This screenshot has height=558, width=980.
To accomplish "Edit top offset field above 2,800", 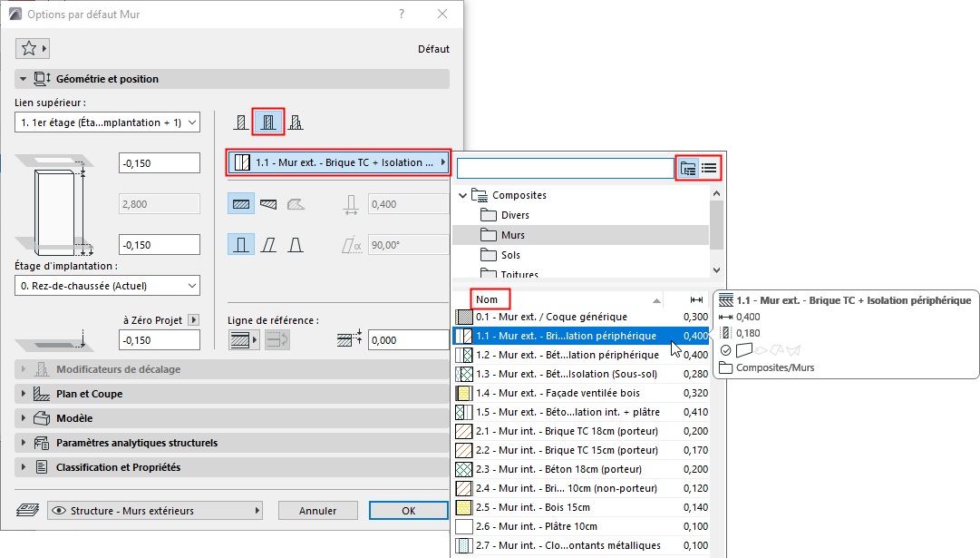I will click(x=160, y=163).
